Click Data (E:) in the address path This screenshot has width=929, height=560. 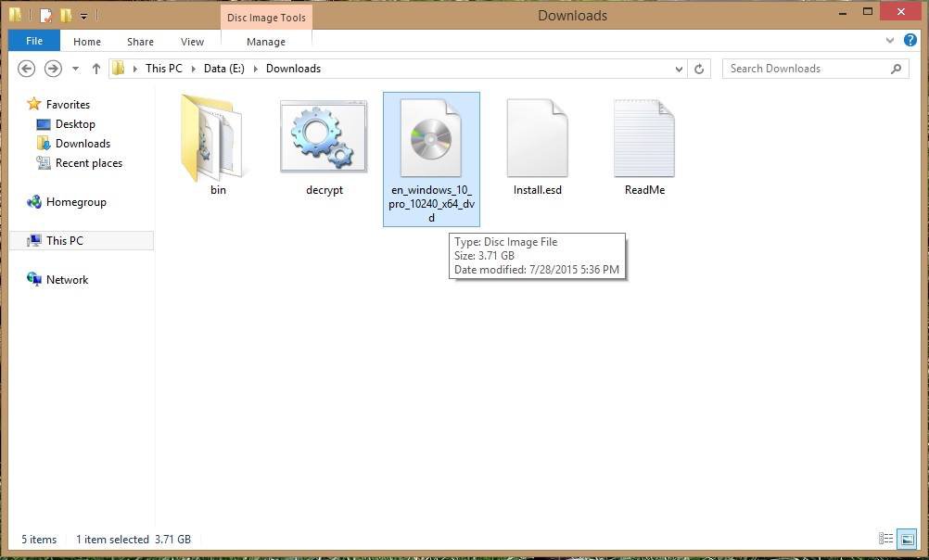tap(224, 69)
